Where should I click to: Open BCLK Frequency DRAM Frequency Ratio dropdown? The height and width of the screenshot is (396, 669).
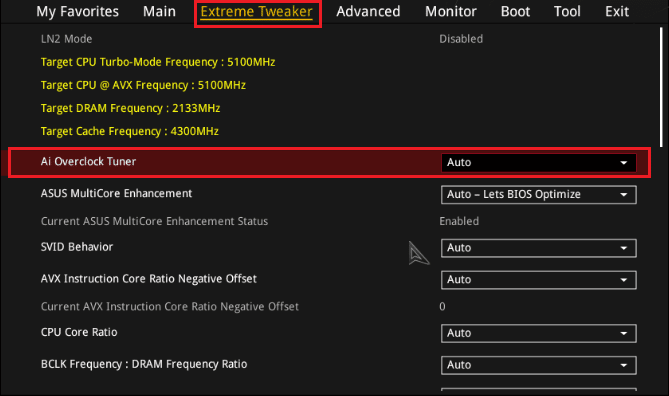click(538, 365)
